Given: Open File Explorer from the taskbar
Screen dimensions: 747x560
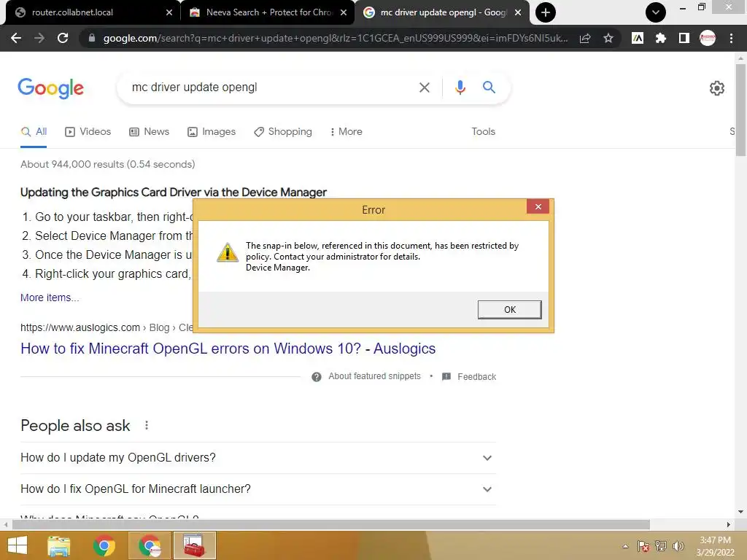Looking at the screenshot, I should [58, 545].
